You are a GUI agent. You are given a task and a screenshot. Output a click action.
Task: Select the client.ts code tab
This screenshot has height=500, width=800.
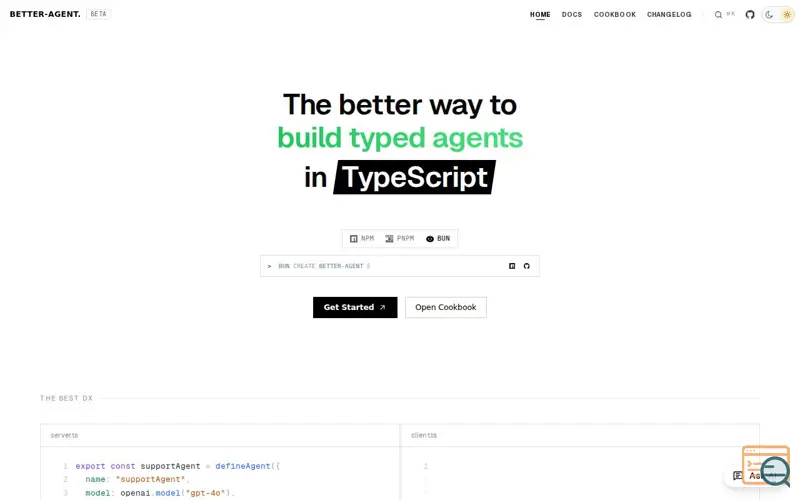[x=424, y=435]
